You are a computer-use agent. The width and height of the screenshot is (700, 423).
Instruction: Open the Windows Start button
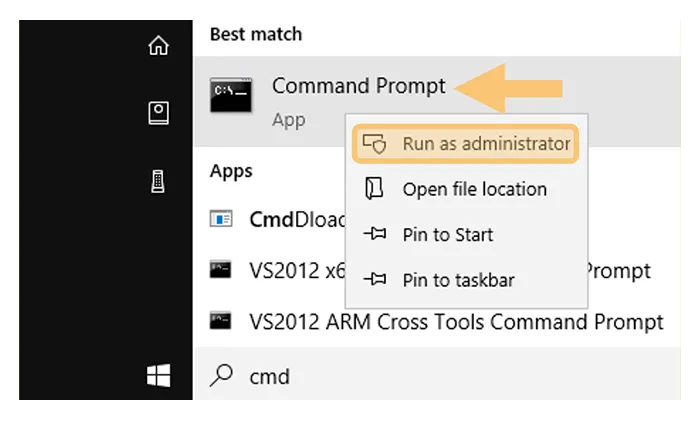158,375
